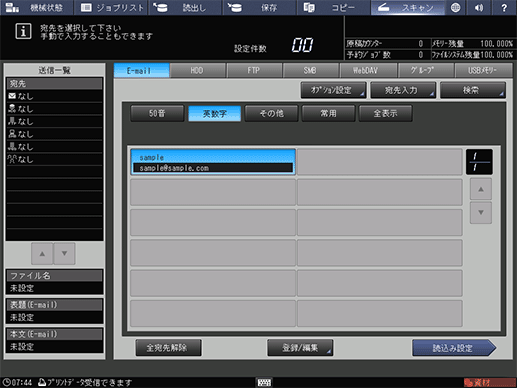Click the keyboard icon in status bar
This screenshot has height=388, width=517.
pos(264,382)
